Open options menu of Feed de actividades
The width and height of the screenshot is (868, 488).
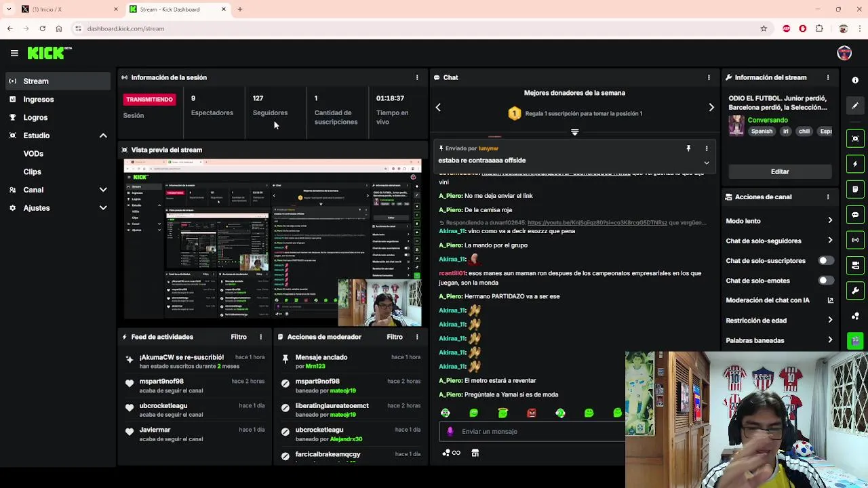coord(260,337)
